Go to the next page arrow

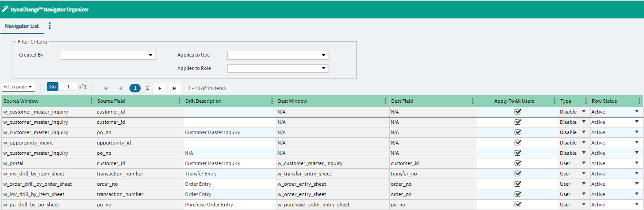160,88
